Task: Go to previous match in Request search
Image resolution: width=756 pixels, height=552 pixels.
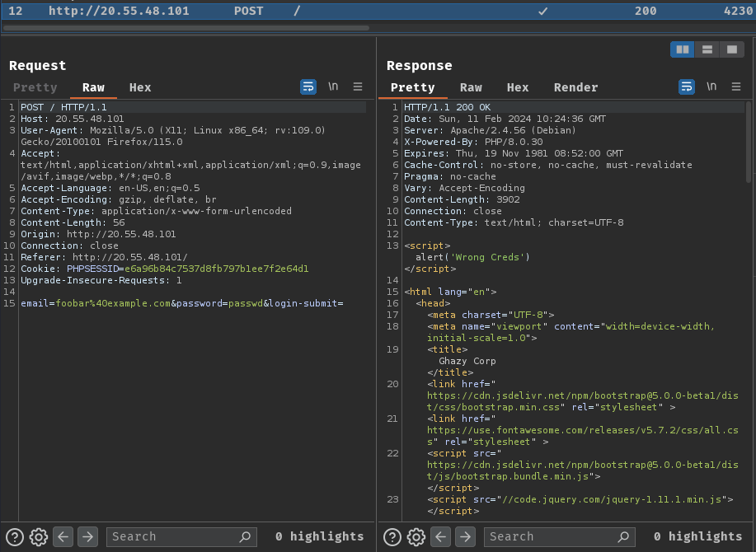Action: click(63, 536)
